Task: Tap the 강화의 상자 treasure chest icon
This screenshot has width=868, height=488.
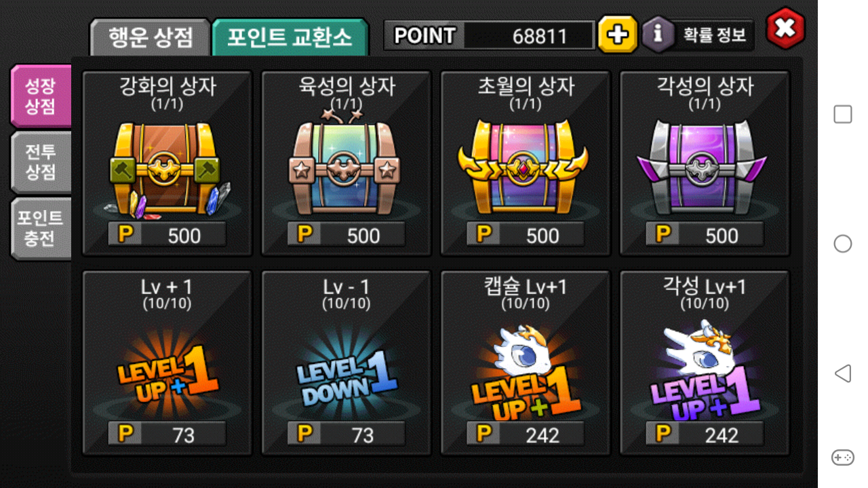Action: tap(167, 166)
